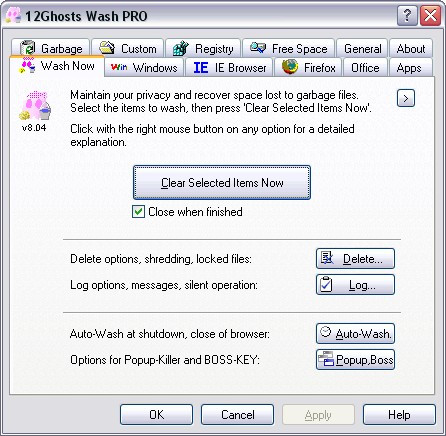
Task: Click the 'Options for Popup-Killer and BOSS-KEY' label
Action: tap(165, 360)
